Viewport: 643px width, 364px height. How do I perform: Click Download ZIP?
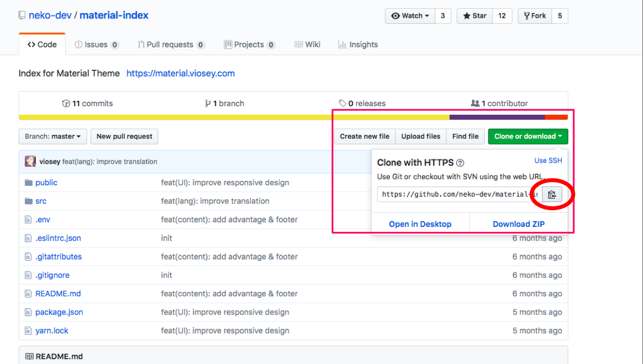pyautogui.click(x=519, y=224)
